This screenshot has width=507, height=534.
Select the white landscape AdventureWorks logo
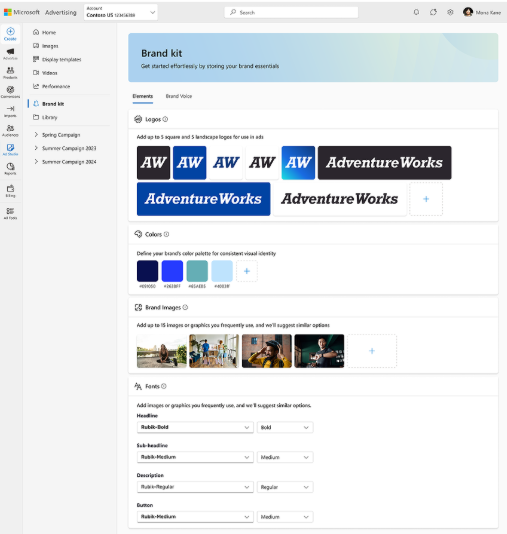(x=340, y=199)
